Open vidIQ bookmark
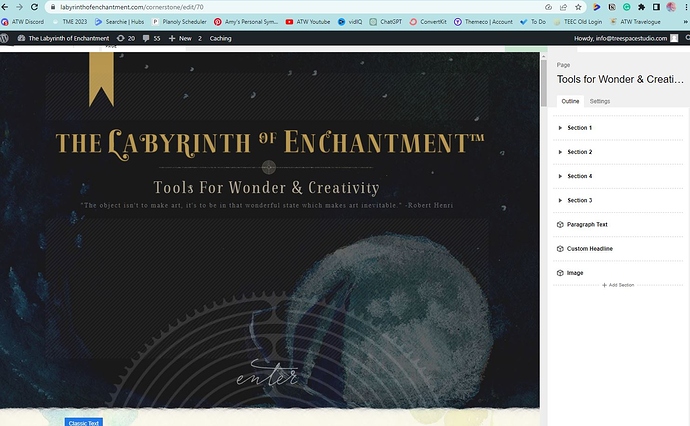 pyautogui.click(x=350, y=22)
